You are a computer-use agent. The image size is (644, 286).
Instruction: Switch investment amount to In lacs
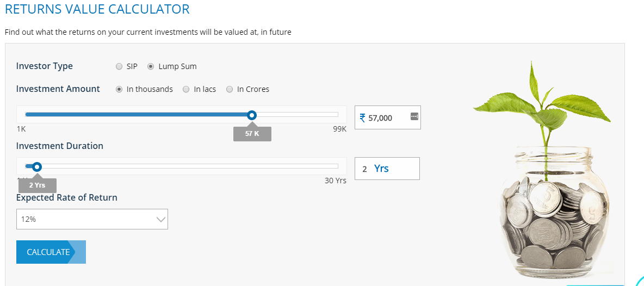tap(186, 89)
